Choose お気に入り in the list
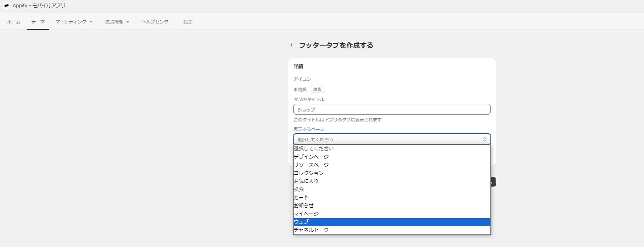Screen dimensions: 644x247 392,181
